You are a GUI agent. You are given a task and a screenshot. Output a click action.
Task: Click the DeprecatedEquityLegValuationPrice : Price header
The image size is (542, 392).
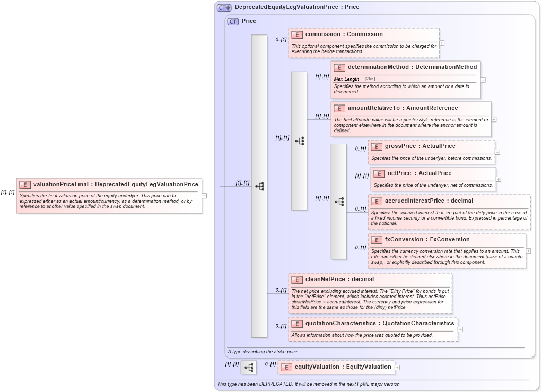point(297,7)
